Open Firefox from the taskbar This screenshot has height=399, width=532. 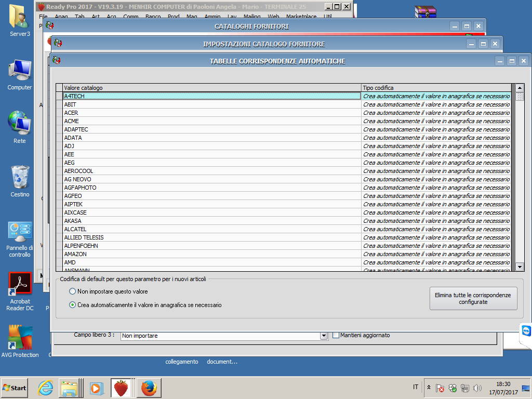[149, 388]
